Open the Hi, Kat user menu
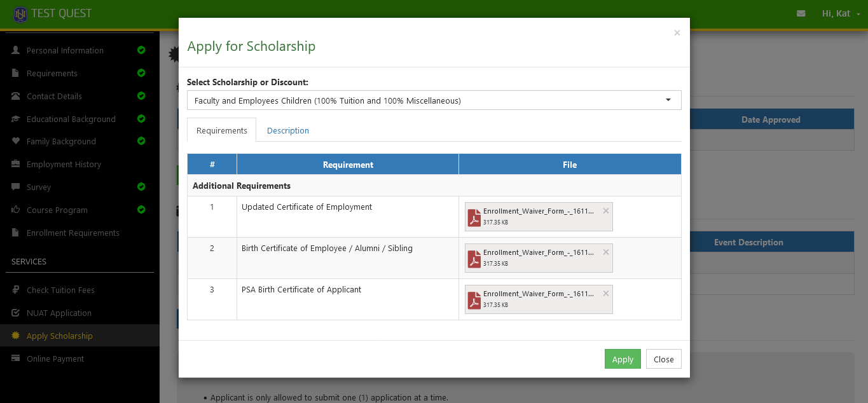This screenshot has width=868, height=403. pos(841,13)
